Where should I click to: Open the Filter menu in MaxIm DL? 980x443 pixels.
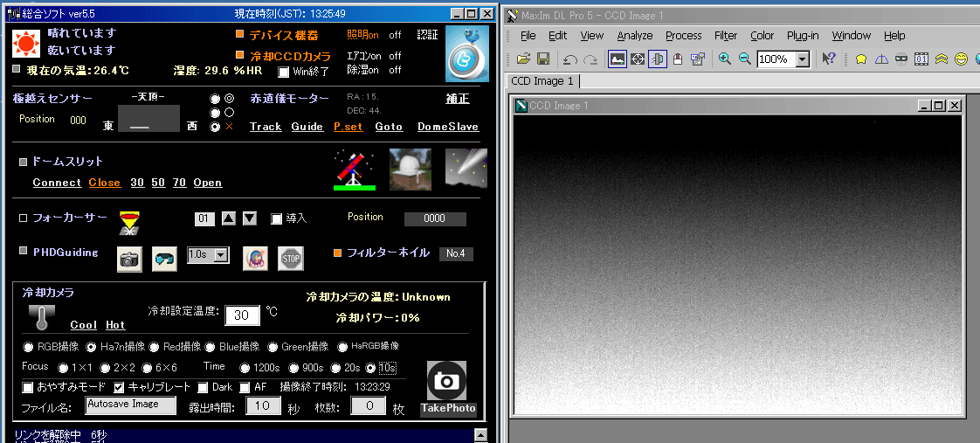726,36
